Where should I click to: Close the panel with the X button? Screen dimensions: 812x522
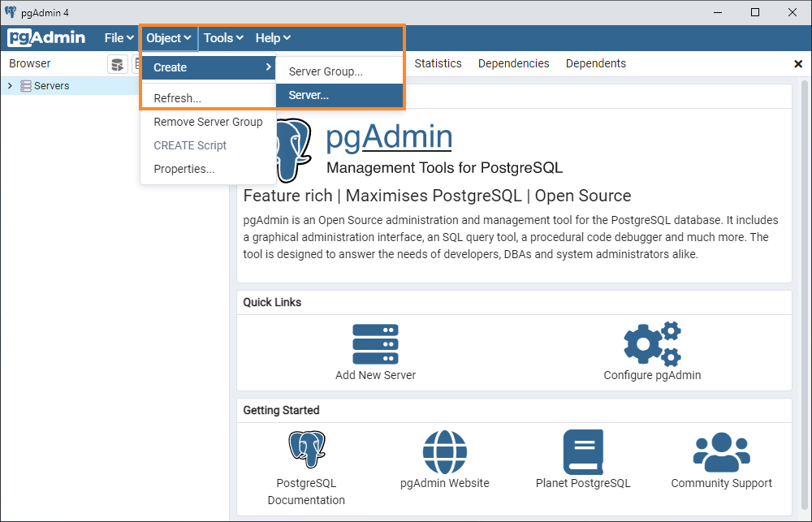click(797, 63)
